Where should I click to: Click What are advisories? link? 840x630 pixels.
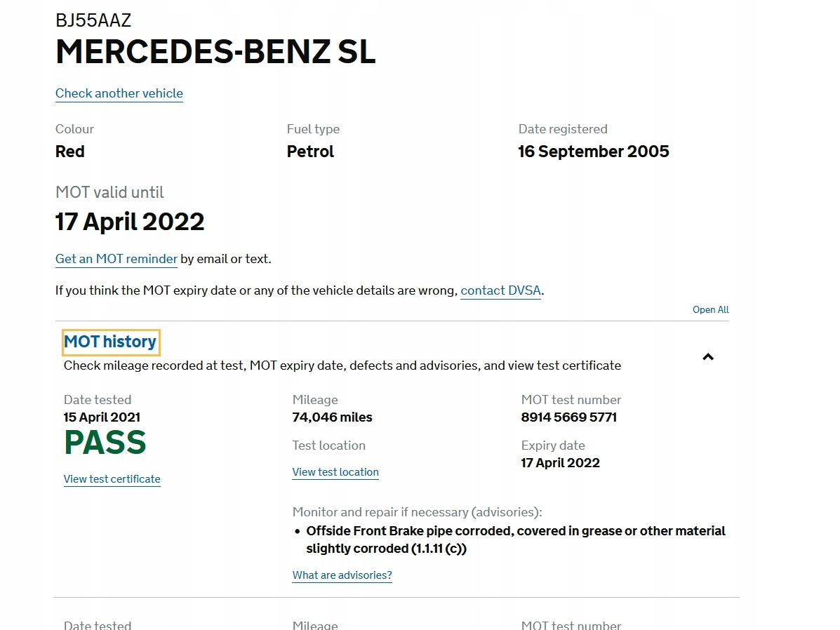342,575
